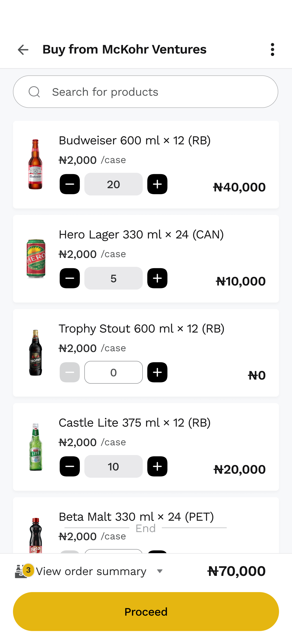
Task: Focus the Search for products field
Action: 151,92
